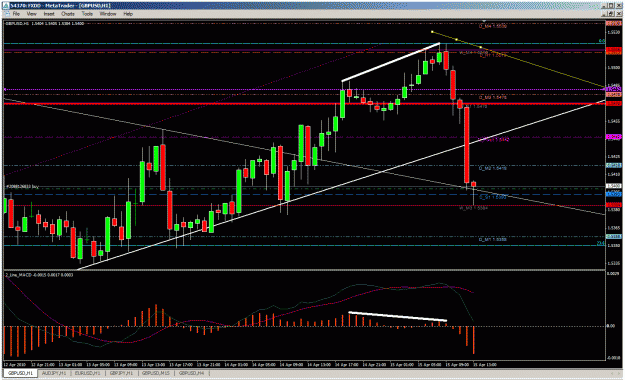Open the Help menu

[128, 14]
